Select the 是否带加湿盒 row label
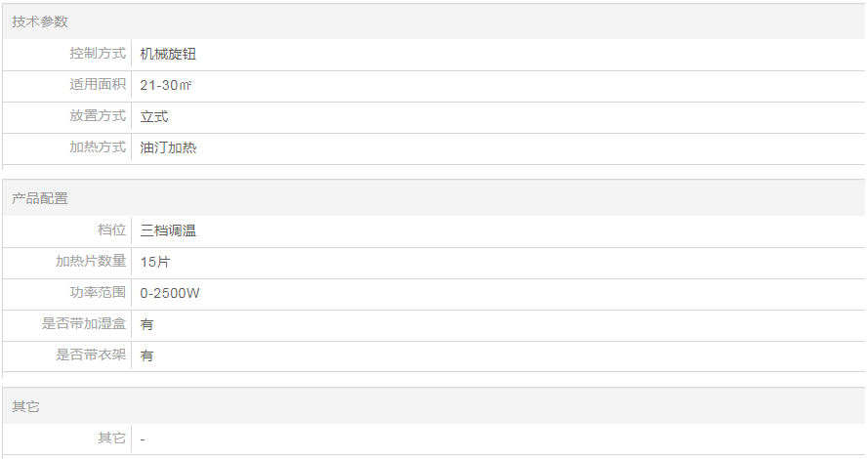Image resolution: width=868 pixels, height=459 pixels. click(84, 324)
